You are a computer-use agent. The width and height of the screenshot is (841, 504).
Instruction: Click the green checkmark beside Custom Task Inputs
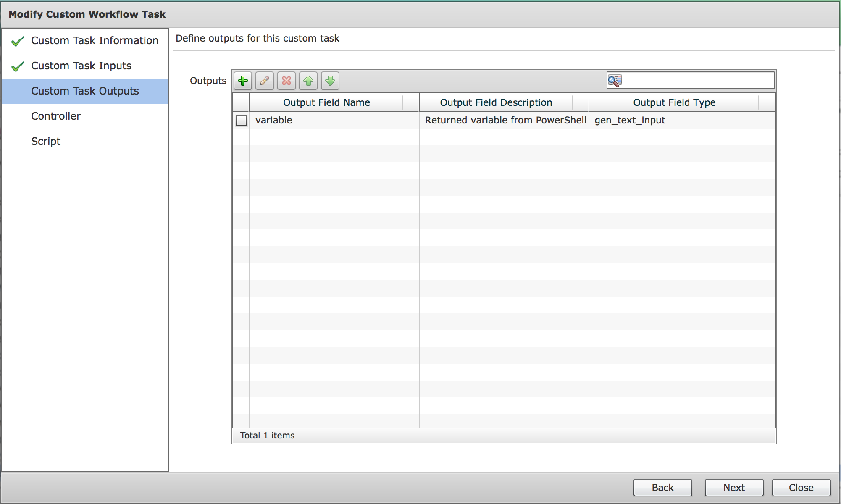[x=18, y=66]
